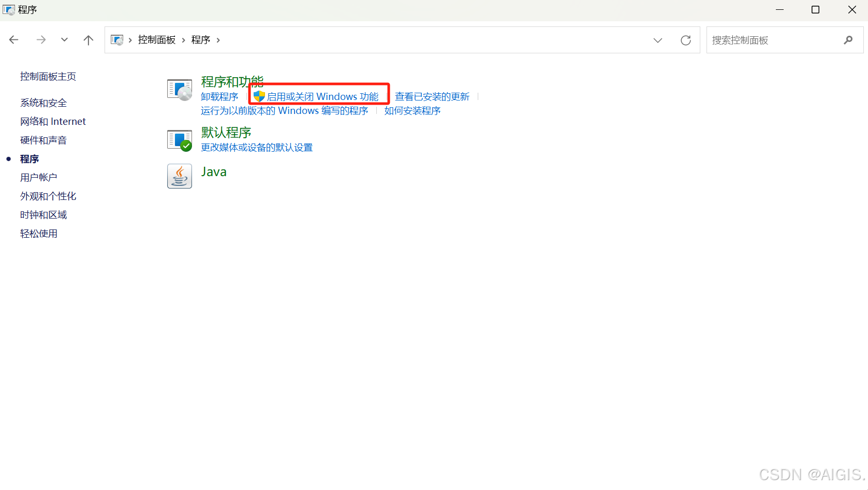The image size is (868, 490).
Task: Open the Java heading link
Action: [214, 172]
